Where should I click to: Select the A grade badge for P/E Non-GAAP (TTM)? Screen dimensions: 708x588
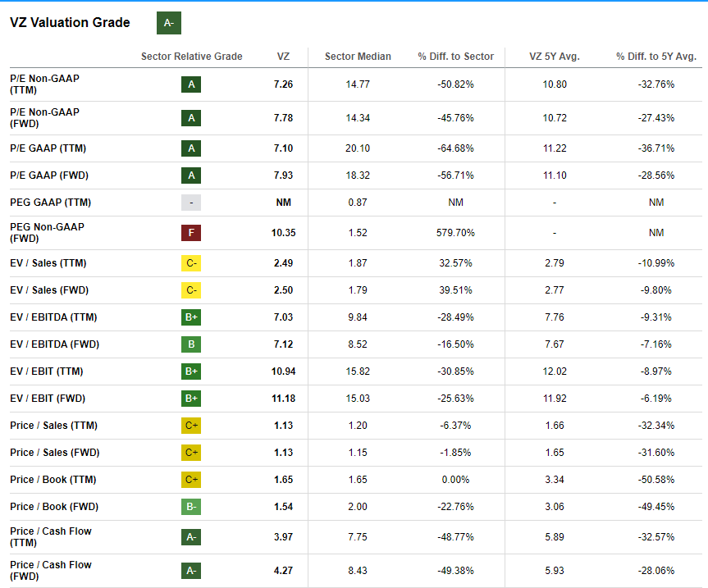click(190, 84)
